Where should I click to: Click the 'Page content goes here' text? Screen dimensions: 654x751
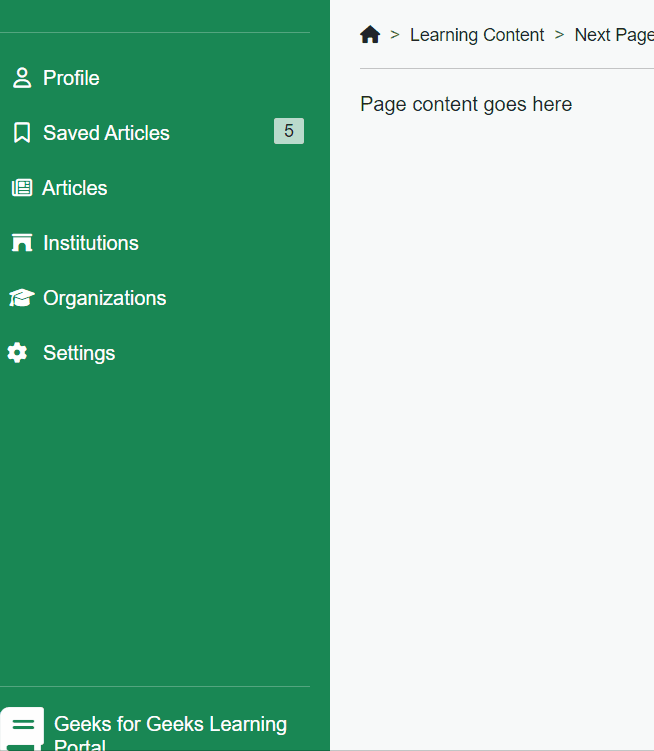(466, 104)
